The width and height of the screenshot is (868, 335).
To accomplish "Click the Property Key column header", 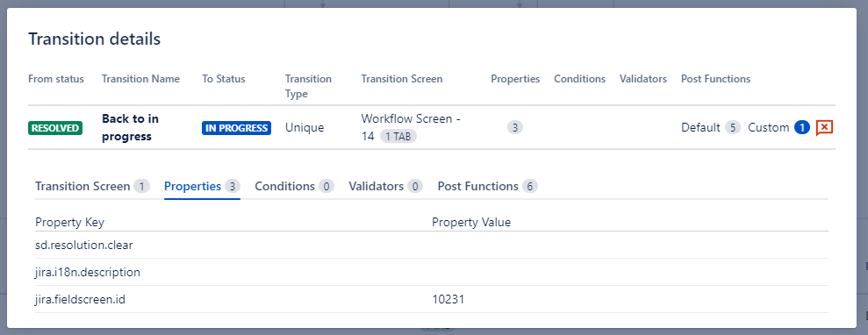I will click(x=69, y=222).
